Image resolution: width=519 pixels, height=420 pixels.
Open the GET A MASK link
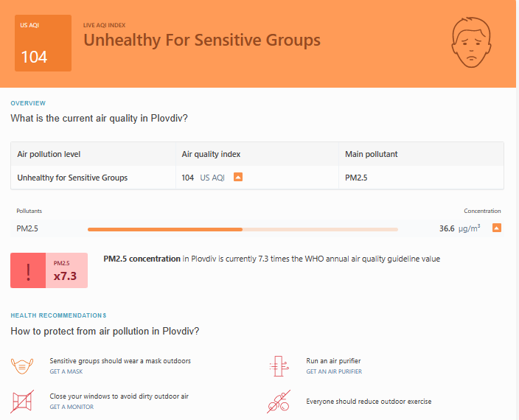tap(66, 372)
